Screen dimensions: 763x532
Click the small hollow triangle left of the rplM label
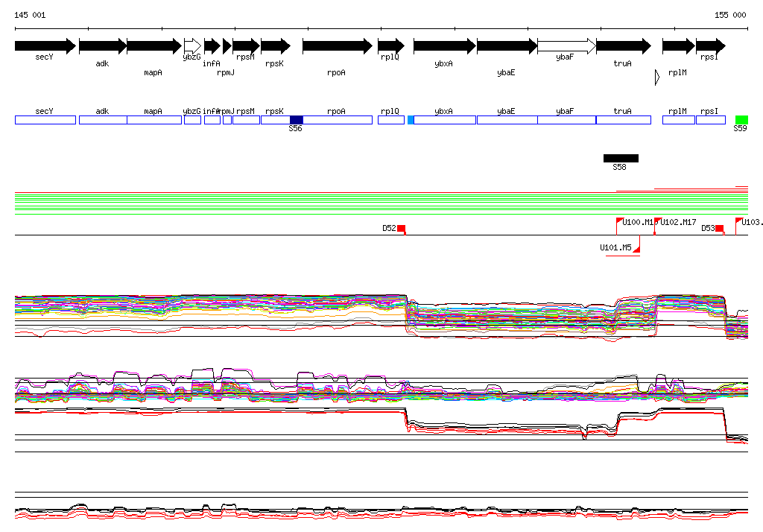click(x=657, y=77)
